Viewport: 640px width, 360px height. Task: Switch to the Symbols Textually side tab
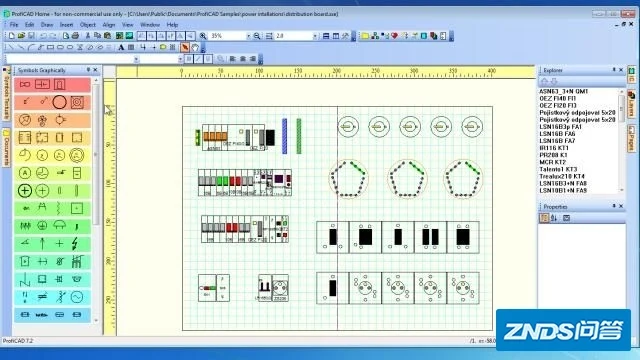coord(6,95)
